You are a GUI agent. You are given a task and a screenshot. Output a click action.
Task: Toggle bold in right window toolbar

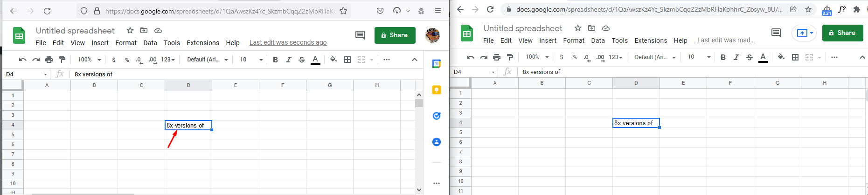[723, 57]
